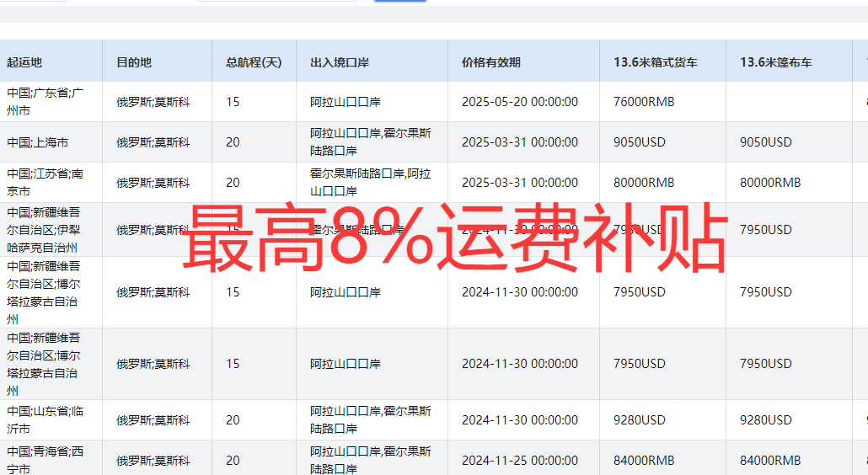This screenshot has height=475, width=868.
Task: Select the 中国;山东省;临沂市 origin cell
Action: point(46,419)
